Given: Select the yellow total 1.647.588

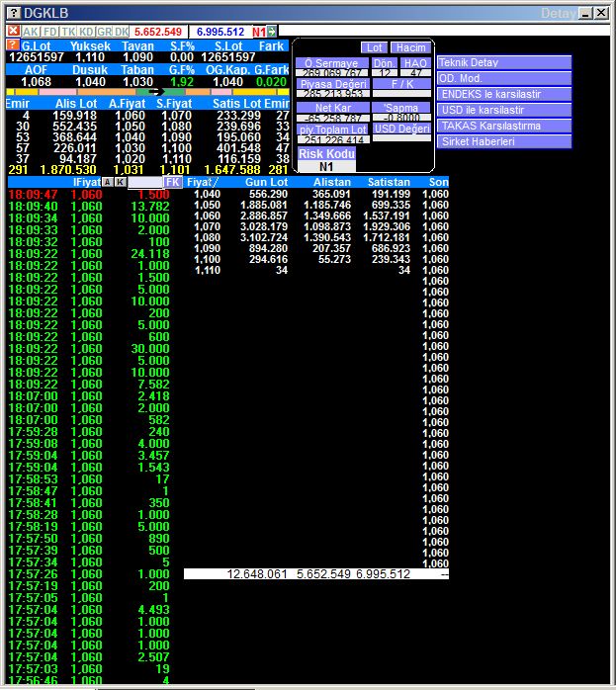Looking at the screenshot, I should (232, 170).
